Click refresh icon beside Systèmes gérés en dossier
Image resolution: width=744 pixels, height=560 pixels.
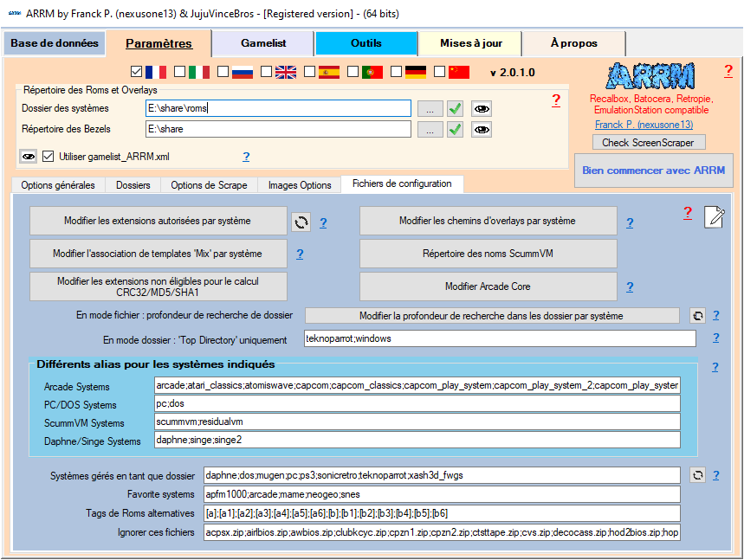(697, 475)
